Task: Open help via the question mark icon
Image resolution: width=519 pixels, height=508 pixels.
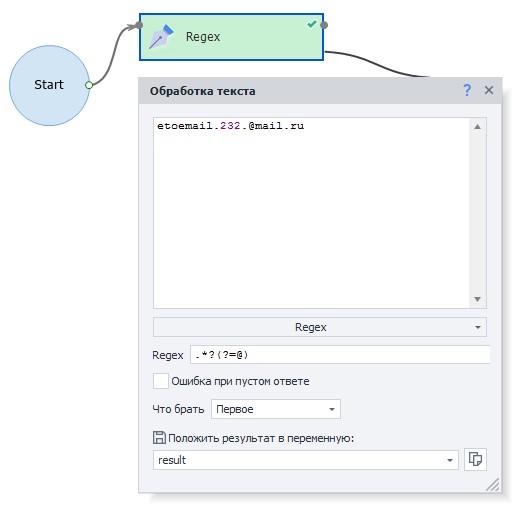Action: 467,90
